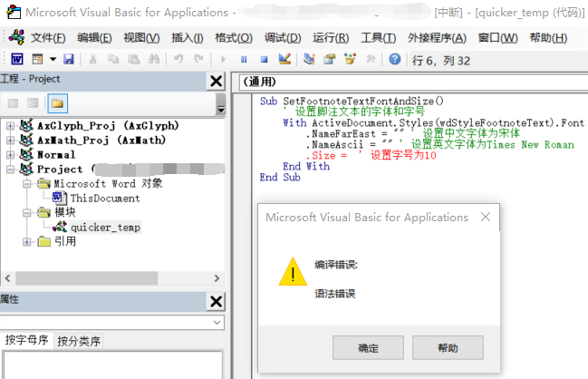Screen dimensions: 588x379
Task: Switch to the 按分类序 tab
Action: click(79, 341)
